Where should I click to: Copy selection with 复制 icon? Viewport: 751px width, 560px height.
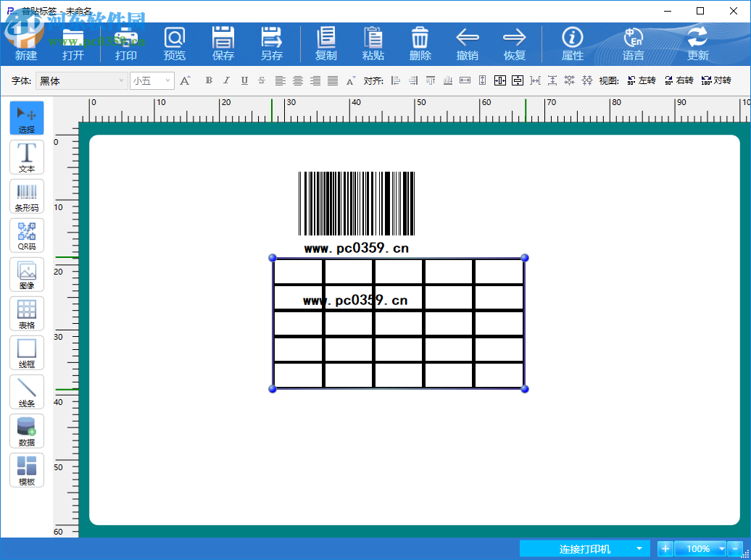[x=325, y=43]
